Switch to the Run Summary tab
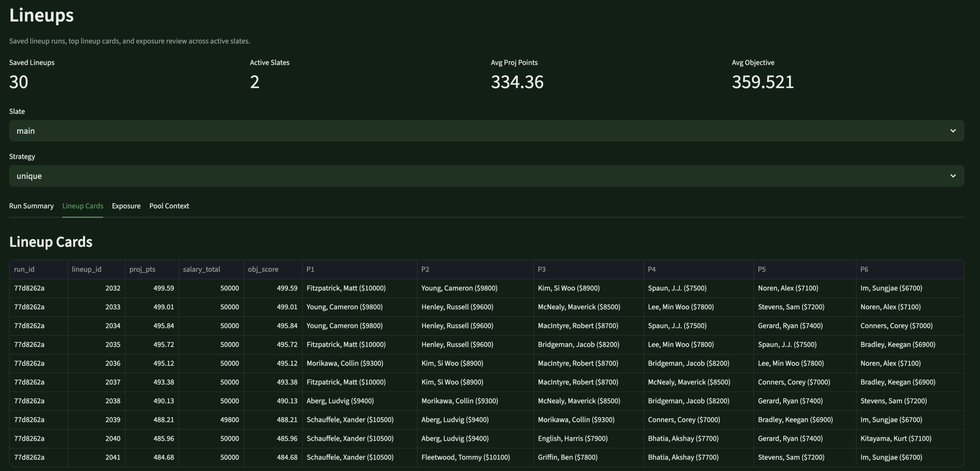The height and width of the screenshot is (471, 980). pyautogui.click(x=31, y=206)
